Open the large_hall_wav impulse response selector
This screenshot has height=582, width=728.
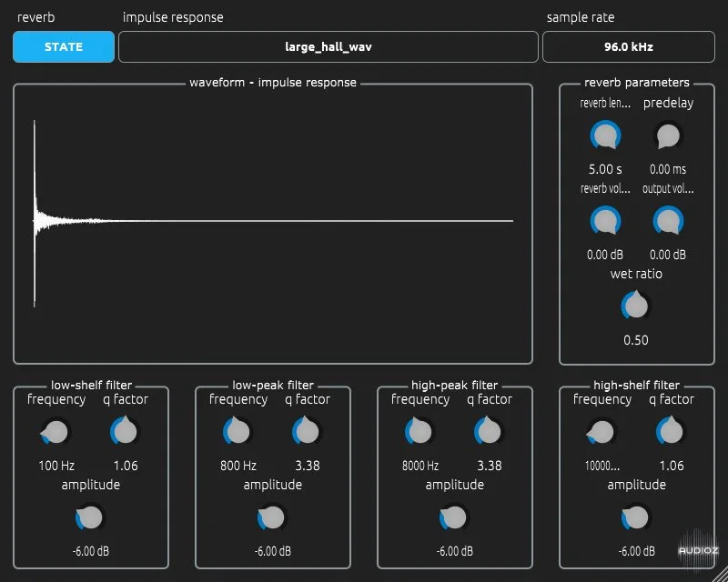pyautogui.click(x=329, y=47)
